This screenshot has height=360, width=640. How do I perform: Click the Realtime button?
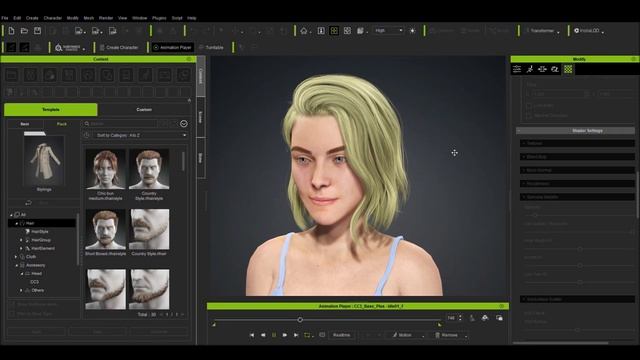coord(341,335)
